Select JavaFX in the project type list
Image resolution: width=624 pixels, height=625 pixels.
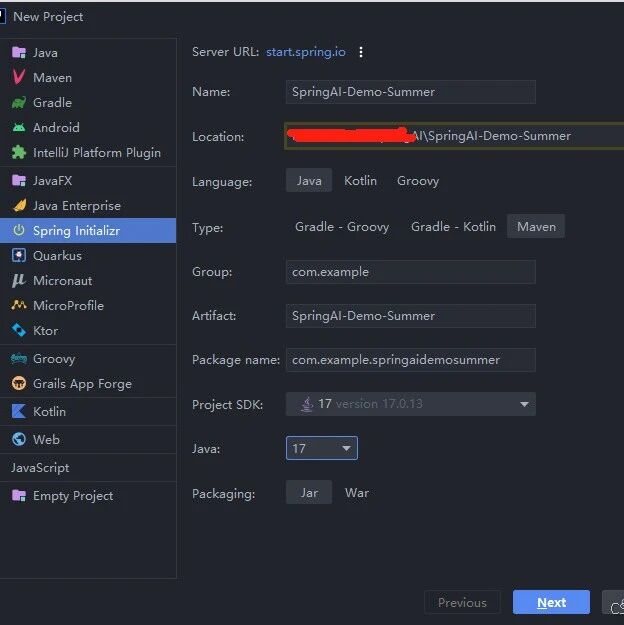88,181
